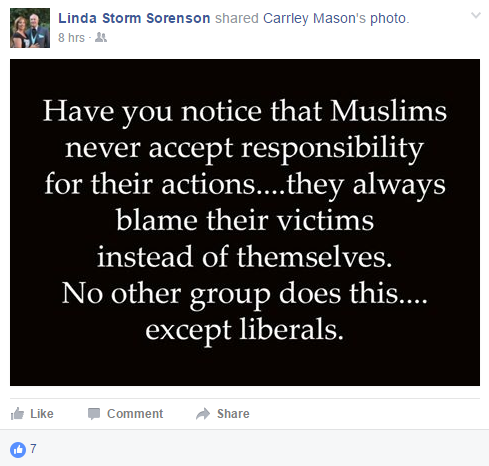This screenshot has width=489, height=466.
Task: Open the shared photo link
Action: click(388, 19)
